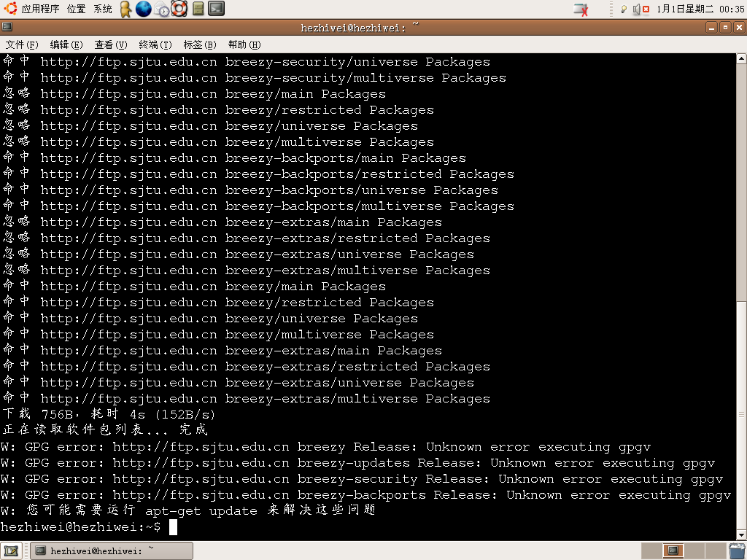Close the terminal window
Screen dimensions: 747x560
pos(739,28)
